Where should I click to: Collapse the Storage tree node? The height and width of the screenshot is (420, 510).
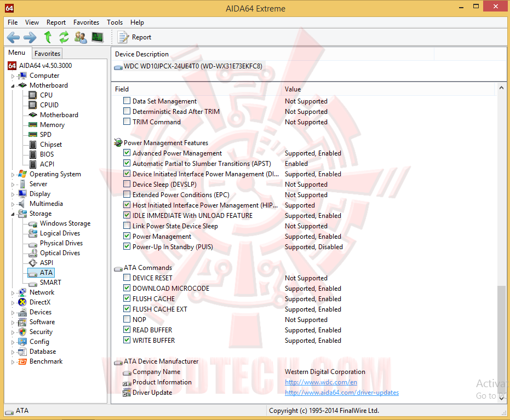point(13,214)
